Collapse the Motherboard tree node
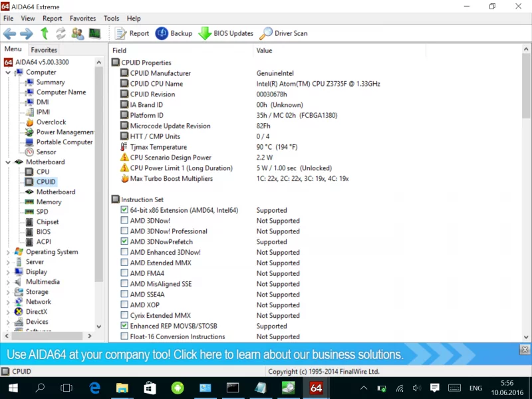This screenshot has width=532, height=399. (x=8, y=162)
